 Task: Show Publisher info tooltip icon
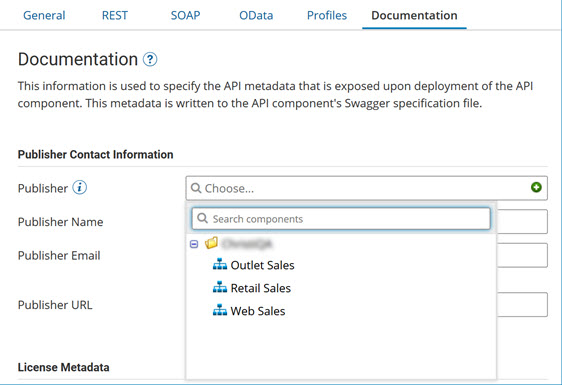tap(80, 187)
